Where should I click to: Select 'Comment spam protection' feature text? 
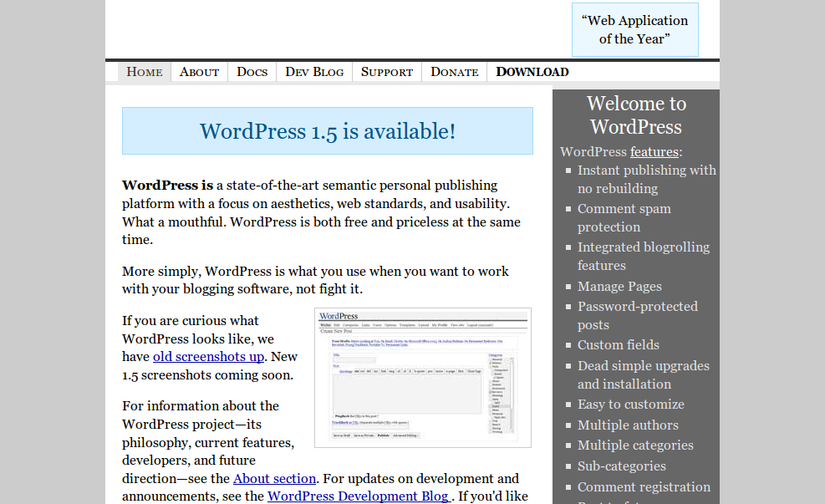point(624,218)
